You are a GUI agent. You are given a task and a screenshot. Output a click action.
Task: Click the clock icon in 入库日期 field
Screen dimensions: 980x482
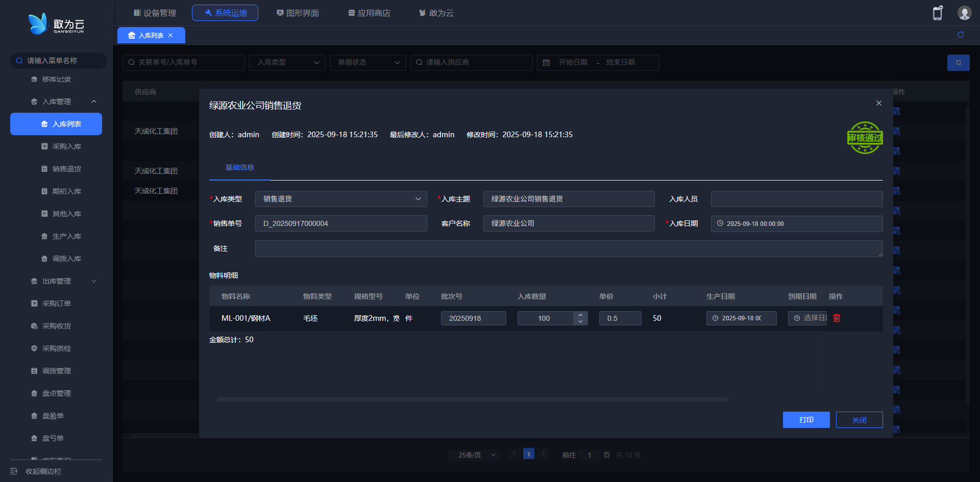tap(720, 223)
